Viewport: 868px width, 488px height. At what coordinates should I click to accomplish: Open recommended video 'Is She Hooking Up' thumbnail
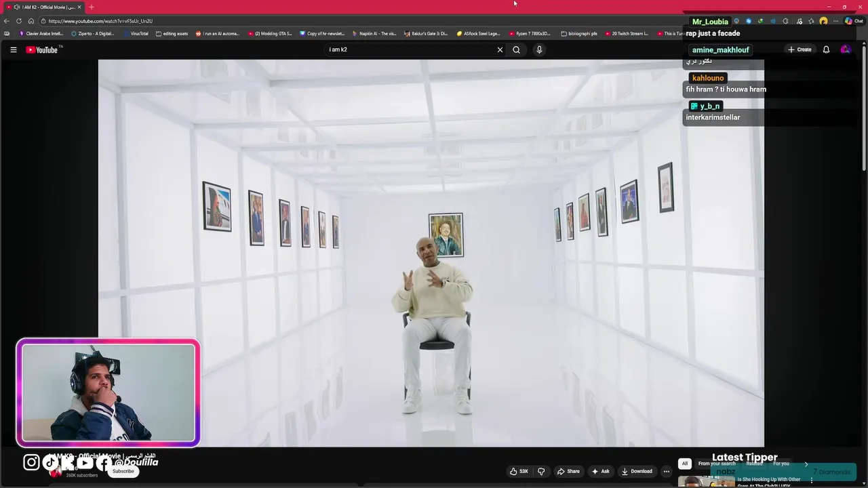706,482
